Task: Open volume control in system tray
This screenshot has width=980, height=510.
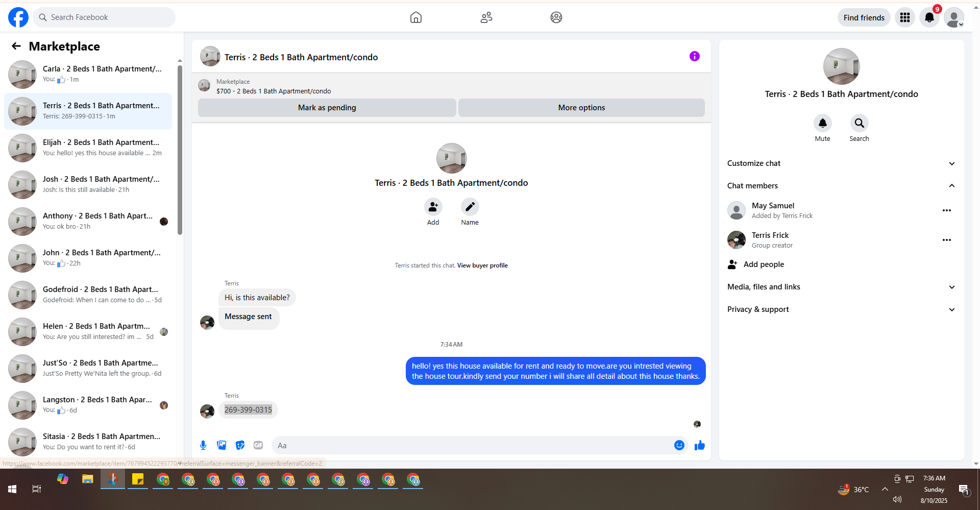Action: [x=897, y=499]
